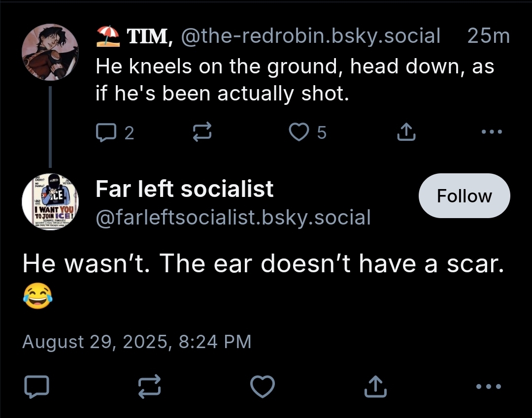The width and height of the screenshot is (532, 418).
Task: Open TIM's profile avatar
Action: (50, 52)
